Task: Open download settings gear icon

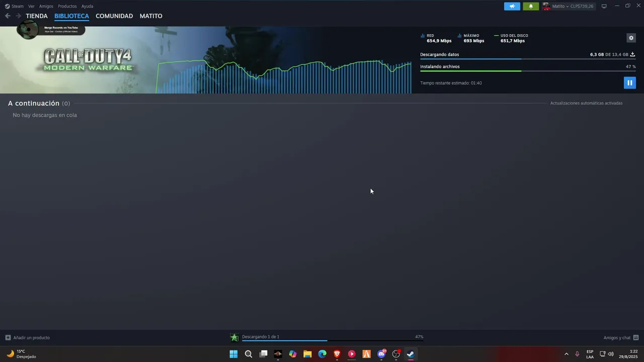Action: (x=631, y=38)
